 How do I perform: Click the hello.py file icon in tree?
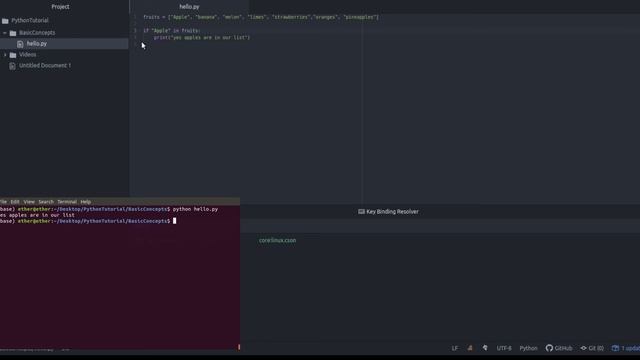tap(20, 44)
